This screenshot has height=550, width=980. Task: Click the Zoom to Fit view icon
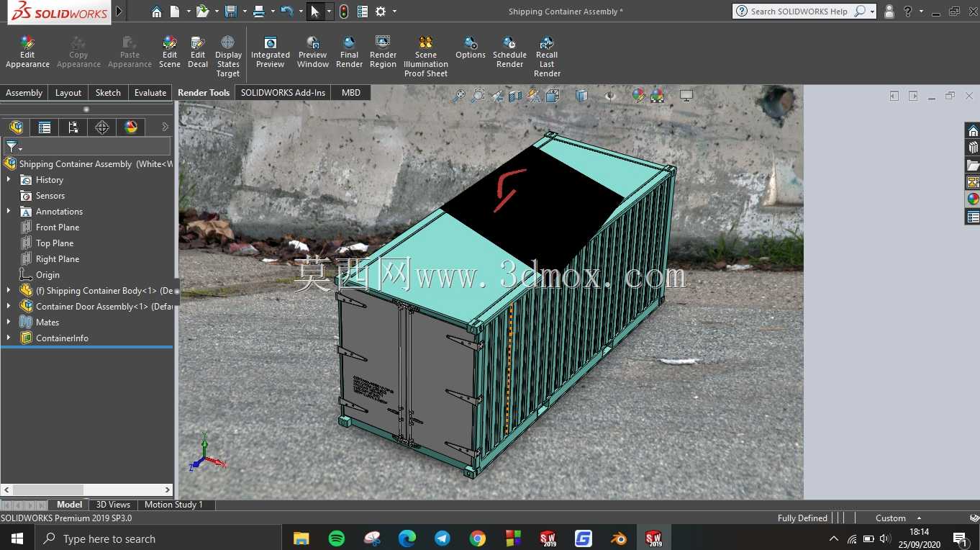[x=458, y=96]
